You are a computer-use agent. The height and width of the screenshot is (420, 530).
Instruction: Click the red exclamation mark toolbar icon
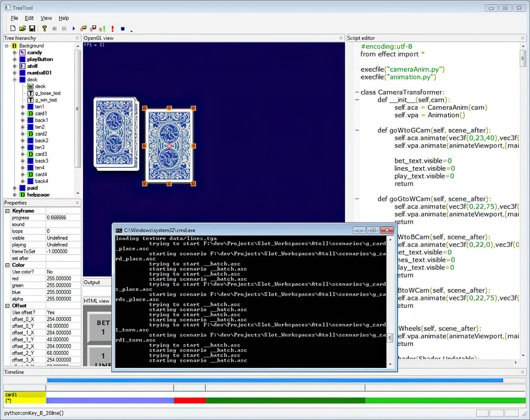coord(112,29)
